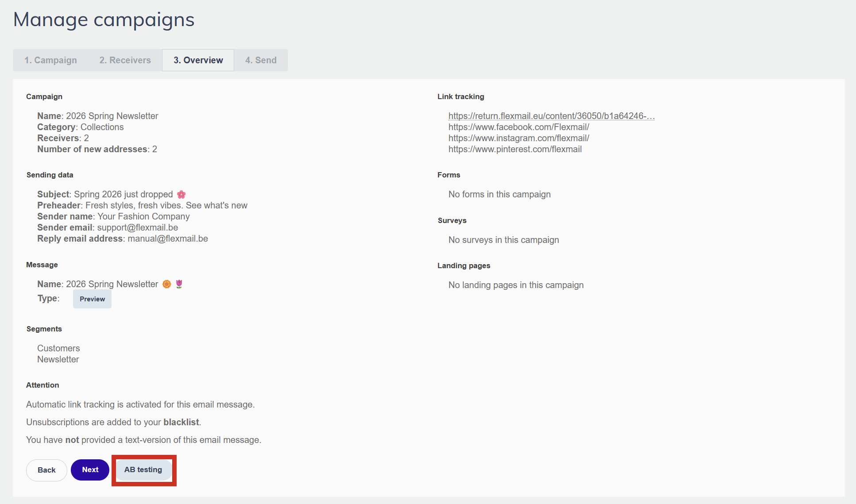
Task: Open the 1. Campaign step tab
Action: [x=50, y=60]
